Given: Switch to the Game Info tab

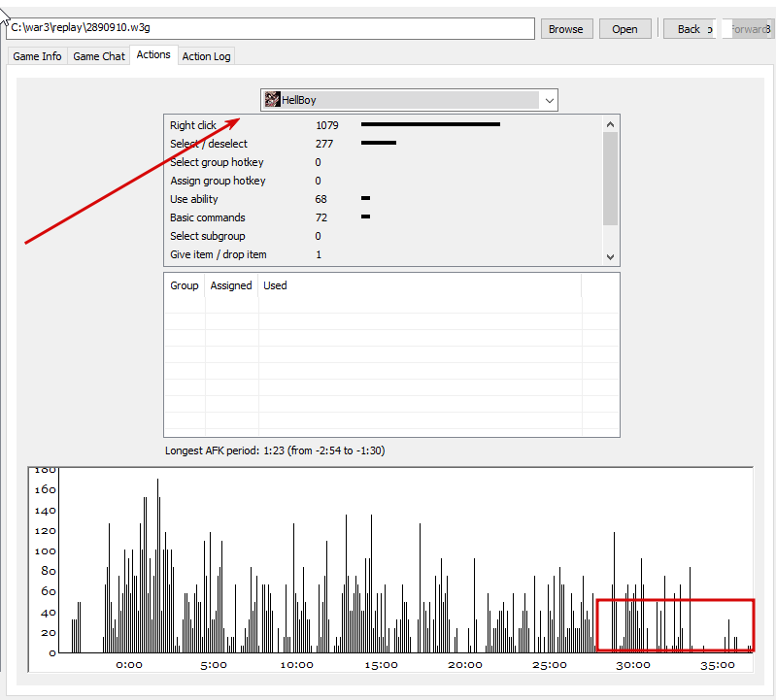Looking at the screenshot, I should [37, 56].
